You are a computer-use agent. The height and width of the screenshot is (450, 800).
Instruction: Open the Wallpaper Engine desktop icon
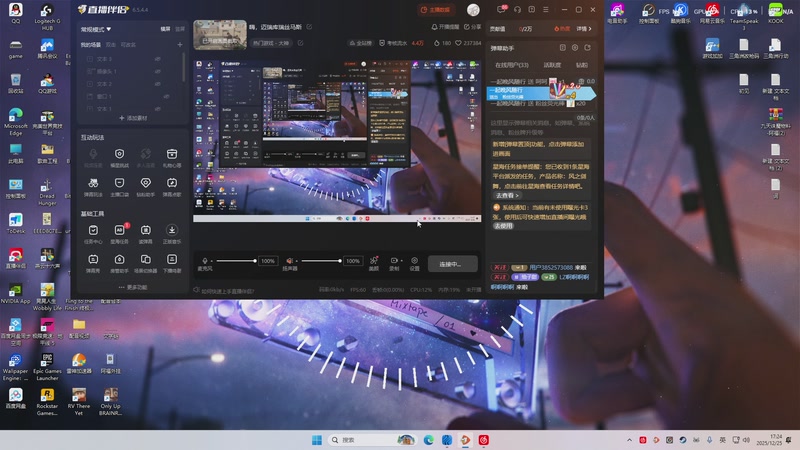click(x=15, y=366)
